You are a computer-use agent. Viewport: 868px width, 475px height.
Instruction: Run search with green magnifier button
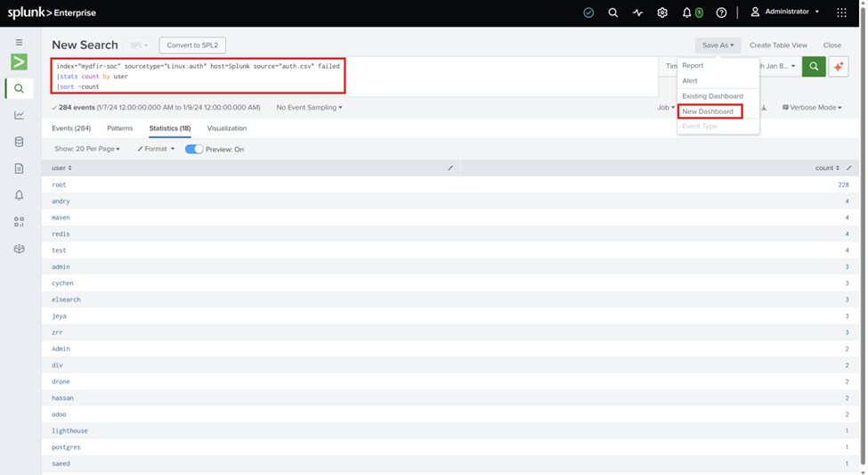pos(814,67)
